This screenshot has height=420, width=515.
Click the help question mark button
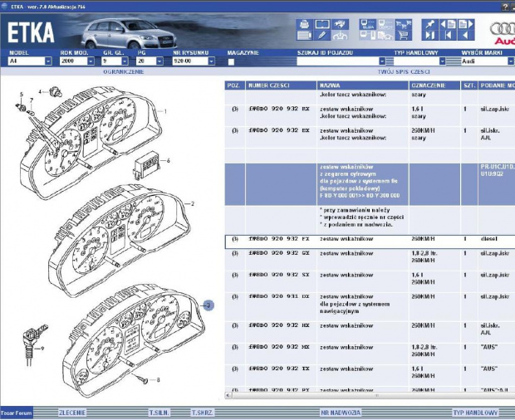point(506,7)
